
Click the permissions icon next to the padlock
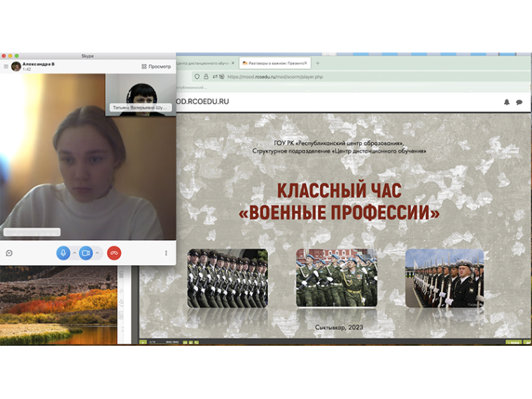click(x=215, y=77)
